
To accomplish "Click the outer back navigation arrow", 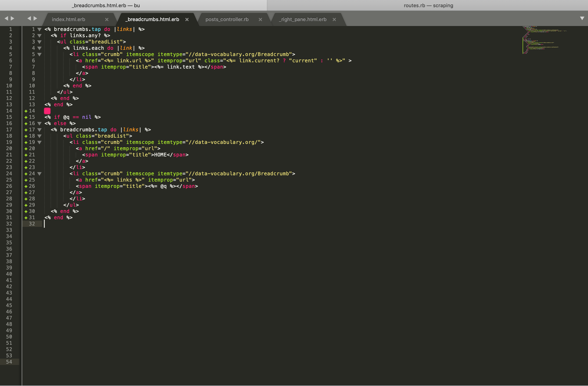I will pos(6,18).
